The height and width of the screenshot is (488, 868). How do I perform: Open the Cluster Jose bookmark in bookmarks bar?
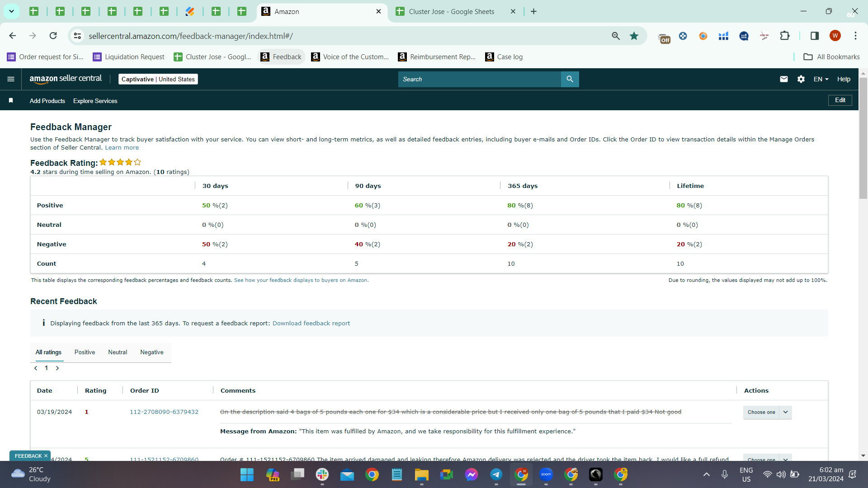tap(212, 57)
